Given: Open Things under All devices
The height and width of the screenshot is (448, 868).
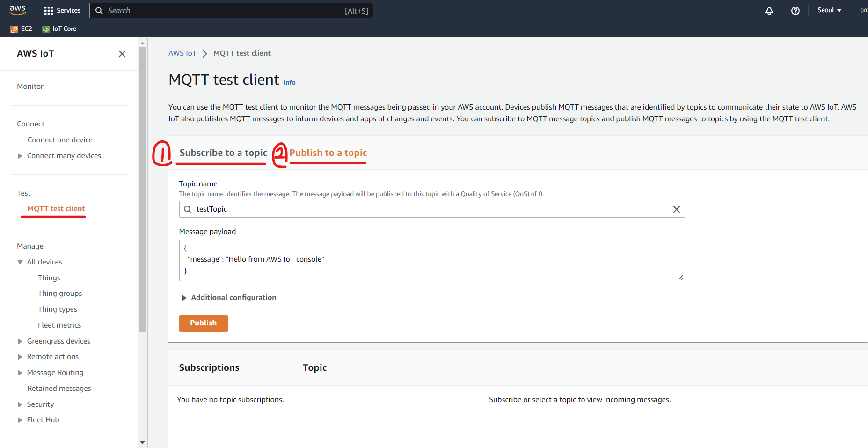Looking at the screenshot, I should coord(49,278).
